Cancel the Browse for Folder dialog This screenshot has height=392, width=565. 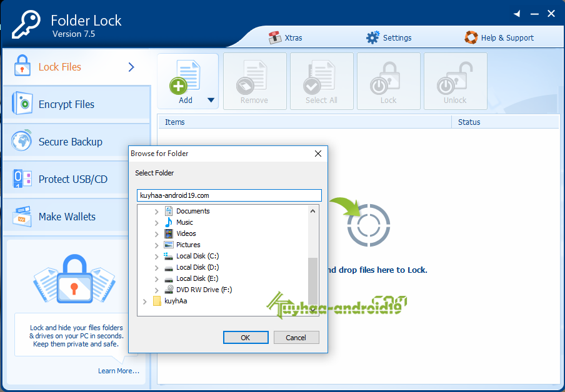(x=296, y=338)
